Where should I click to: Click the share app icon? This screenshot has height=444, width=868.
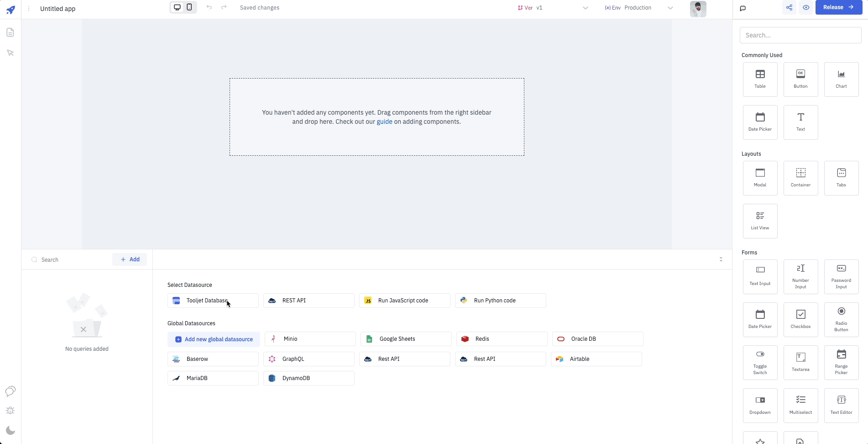pos(789,7)
